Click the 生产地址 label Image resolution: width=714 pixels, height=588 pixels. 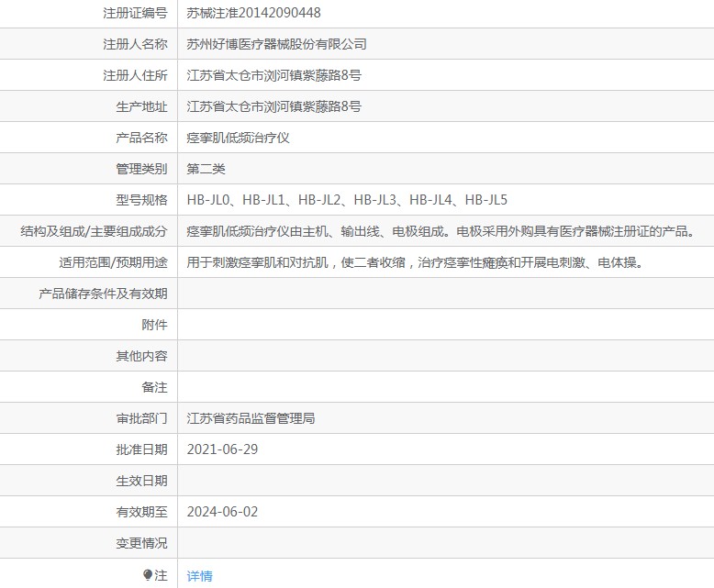click(x=141, y=106)
